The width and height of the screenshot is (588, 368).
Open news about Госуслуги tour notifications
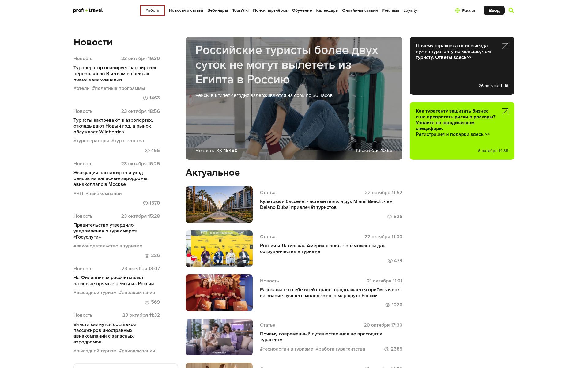(x=105, y=231)
